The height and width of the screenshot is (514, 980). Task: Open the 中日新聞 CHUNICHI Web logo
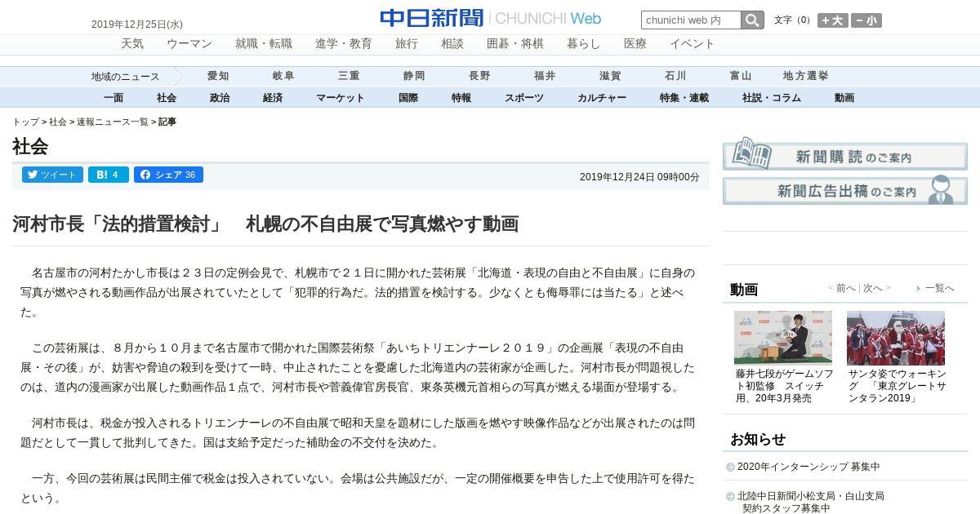[x=490, y=18]
